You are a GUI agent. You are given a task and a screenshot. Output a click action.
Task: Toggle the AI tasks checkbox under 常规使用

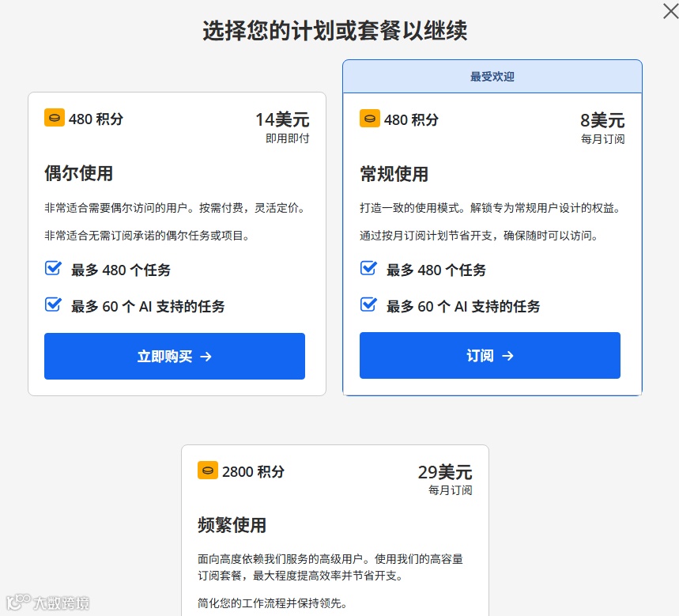(x=368, y=304)
